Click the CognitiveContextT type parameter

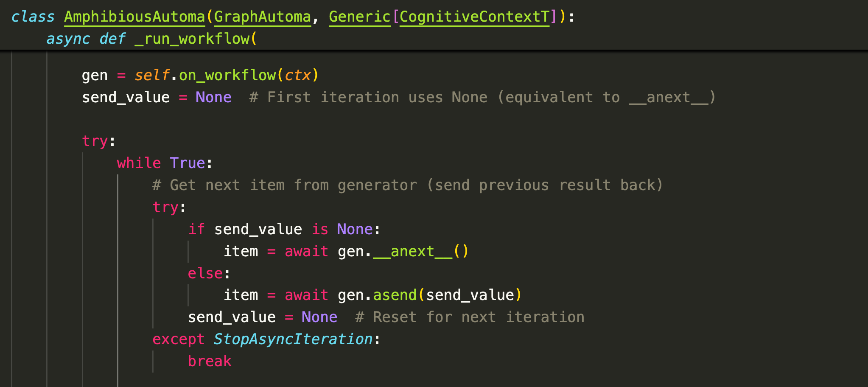(474, 17)
